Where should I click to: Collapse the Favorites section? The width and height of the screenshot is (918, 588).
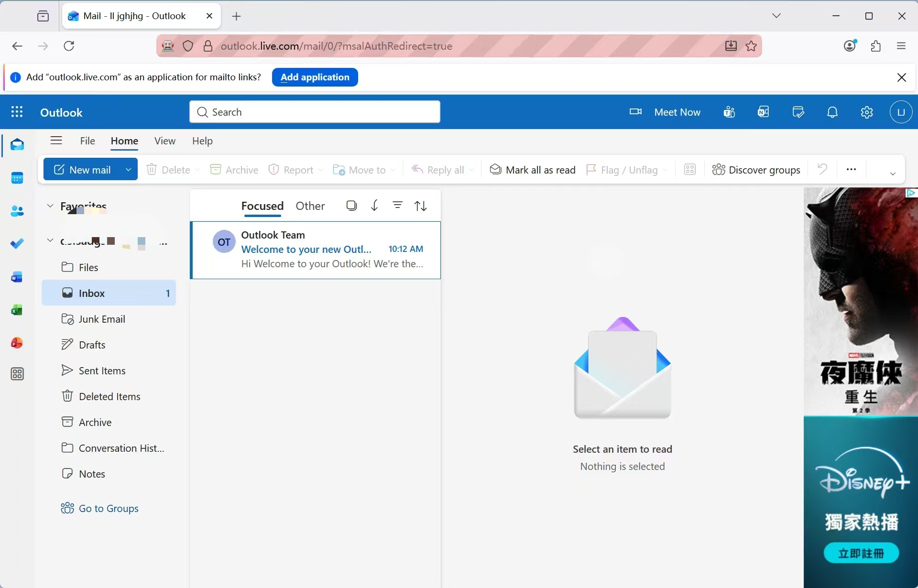click(x=50, y=205)
